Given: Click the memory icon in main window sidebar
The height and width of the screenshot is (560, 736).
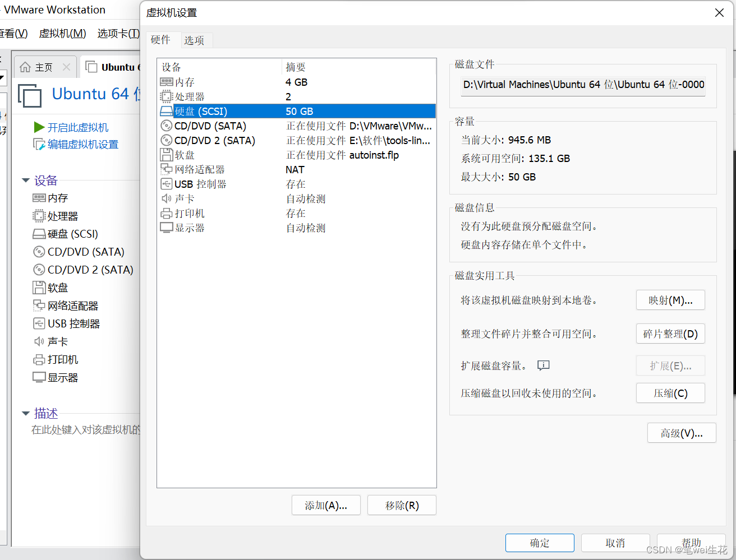Looking at the screenshot, I should point(39,198).
